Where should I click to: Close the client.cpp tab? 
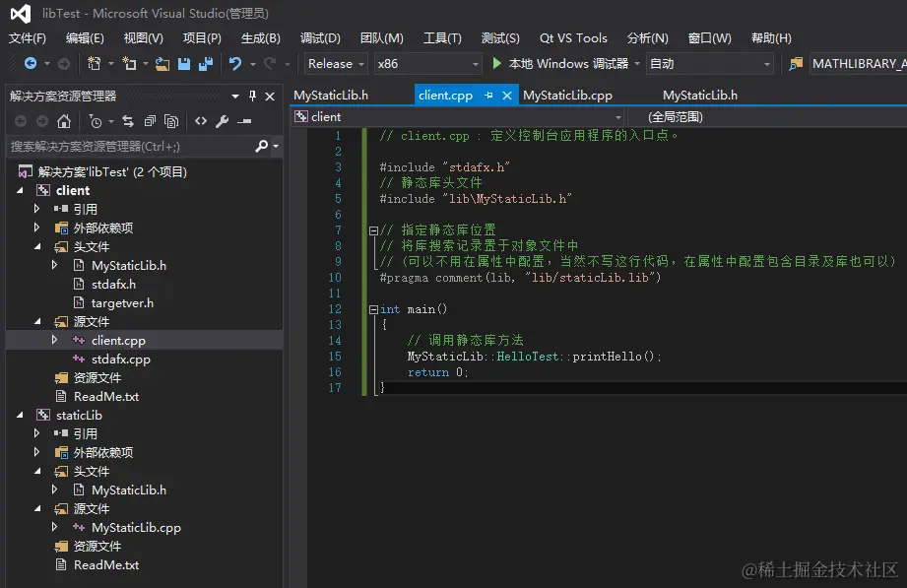pyautogui.click(x=507, y=95)
